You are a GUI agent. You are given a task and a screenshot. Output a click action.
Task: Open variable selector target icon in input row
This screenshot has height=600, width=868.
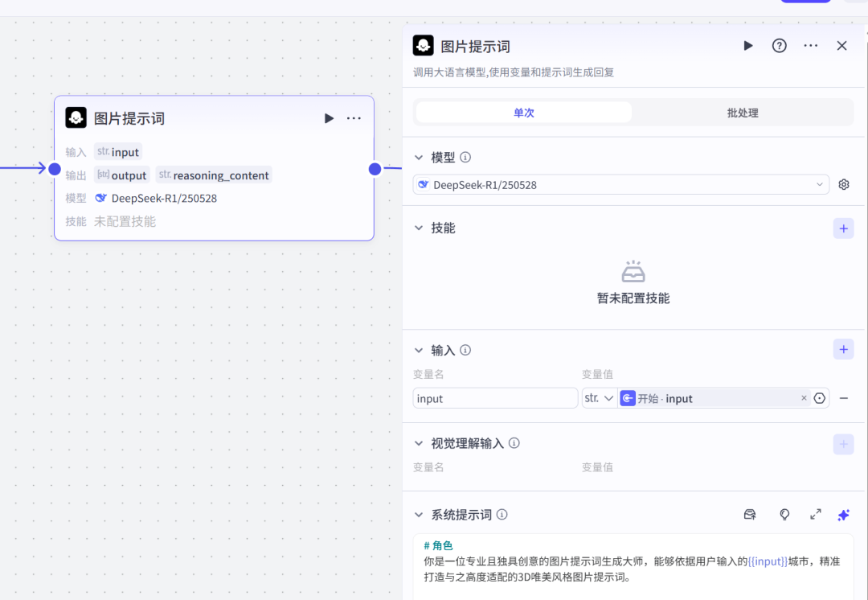(819, 398)
